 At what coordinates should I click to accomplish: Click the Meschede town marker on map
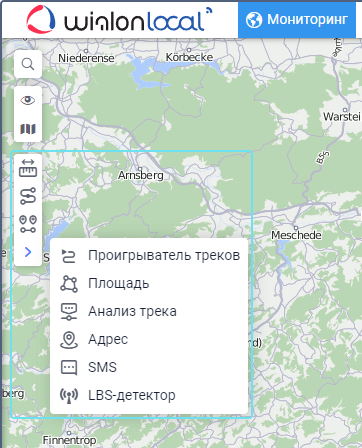click(x=296, y=228)
